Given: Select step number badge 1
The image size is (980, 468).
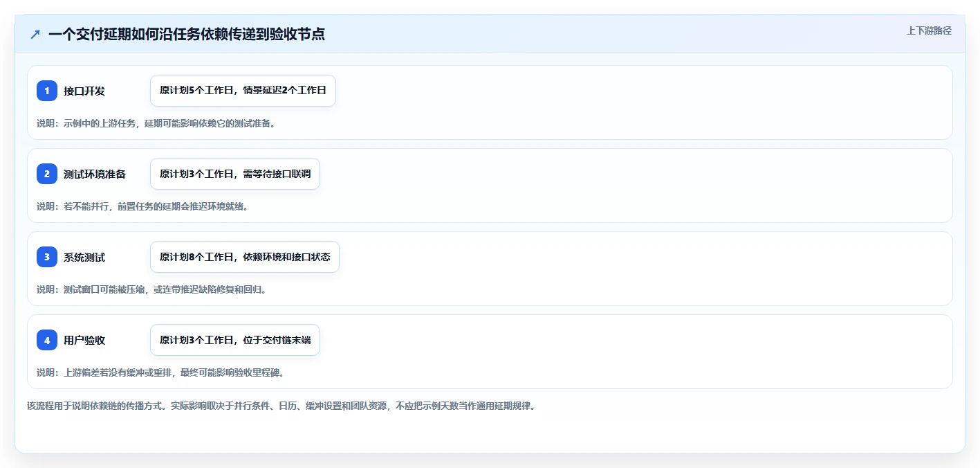Looking at the screenshot, I should pos(47,91).
